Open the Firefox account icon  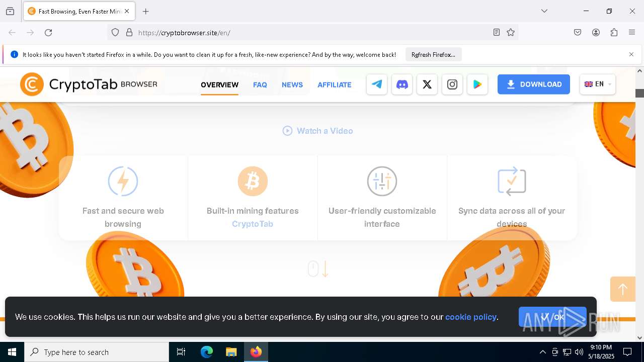coord(596,33)
